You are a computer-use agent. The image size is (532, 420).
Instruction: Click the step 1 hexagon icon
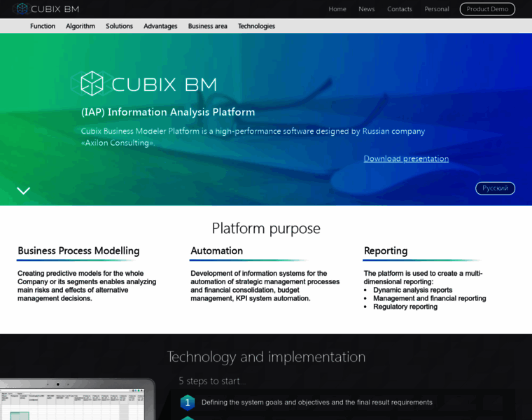click(188, 402)
